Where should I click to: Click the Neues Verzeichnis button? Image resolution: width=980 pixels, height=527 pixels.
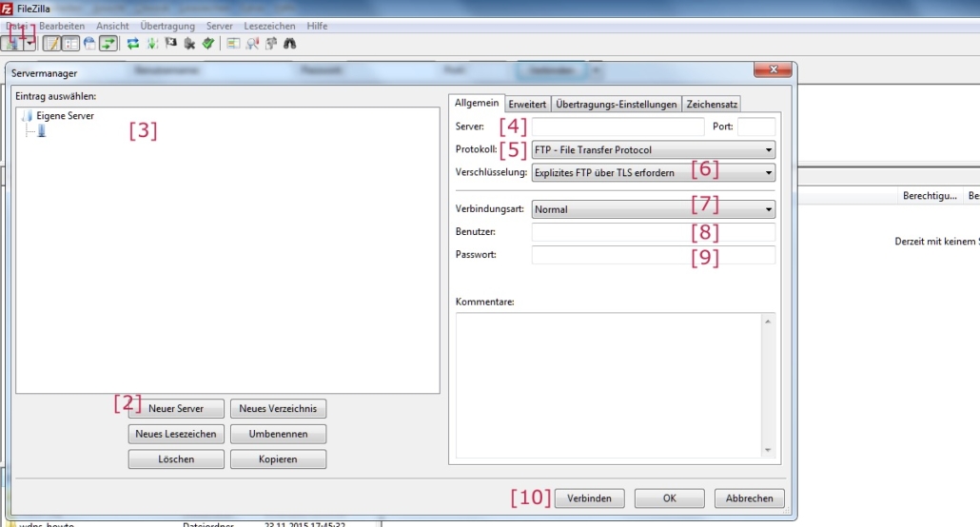tap(278, 409)
